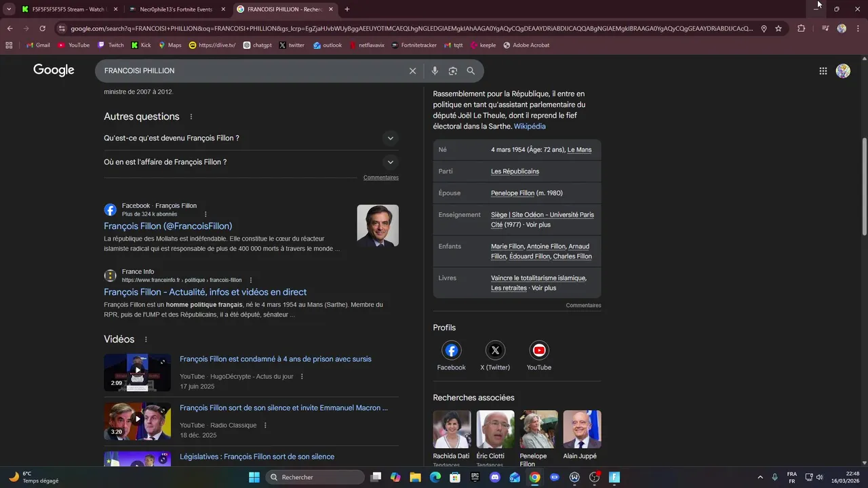Open more options for the France Info result
This screenshot has height=488, width=868.
(250, 280)
